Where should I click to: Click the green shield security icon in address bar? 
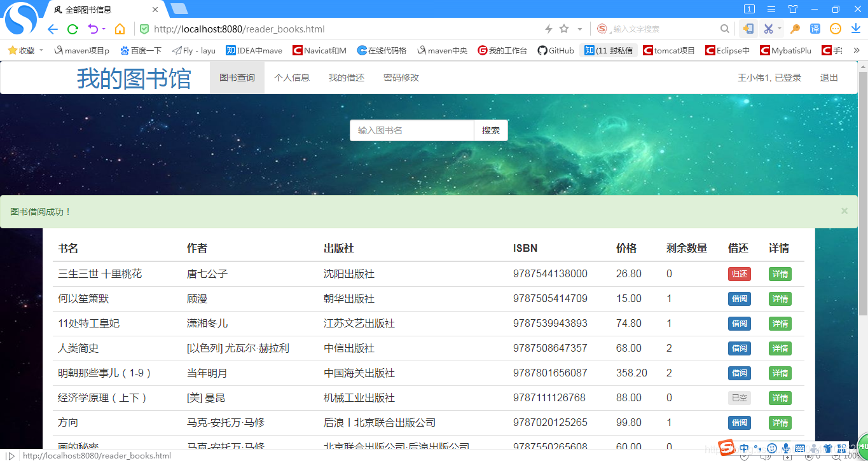pos(144,29)
